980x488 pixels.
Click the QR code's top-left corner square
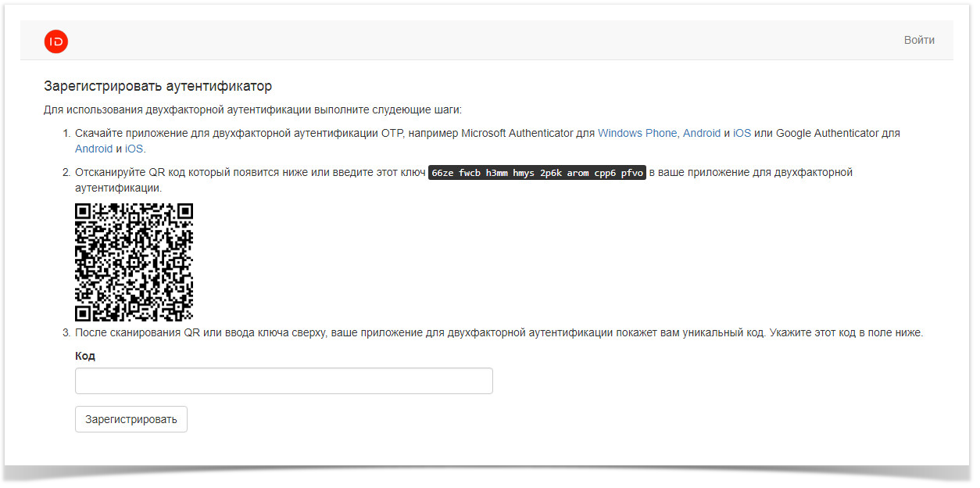pyautogui.click(x=84, y=212)
